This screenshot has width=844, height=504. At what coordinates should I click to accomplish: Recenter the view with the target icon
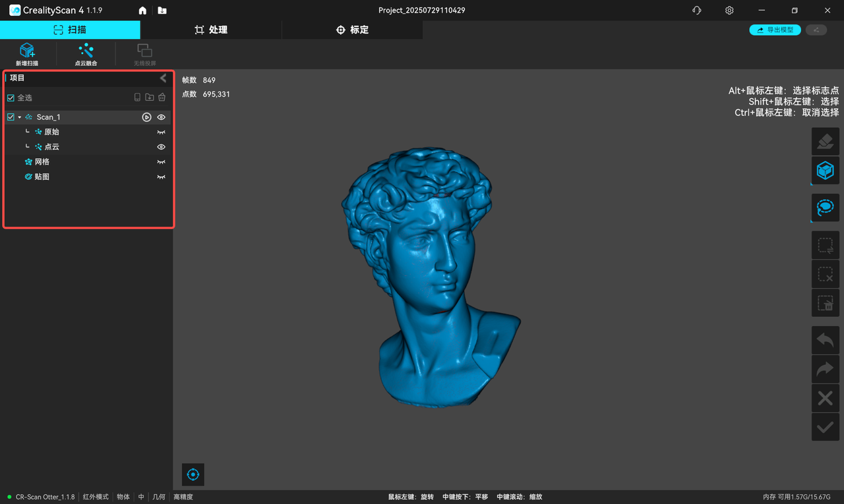193,474
